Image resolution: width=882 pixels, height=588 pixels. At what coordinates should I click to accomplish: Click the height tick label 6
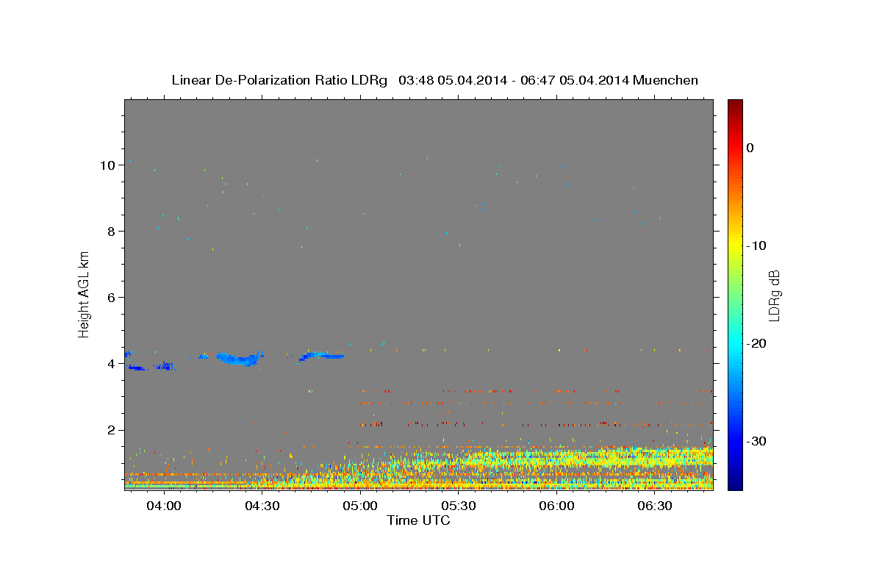[x=111, y=298]
